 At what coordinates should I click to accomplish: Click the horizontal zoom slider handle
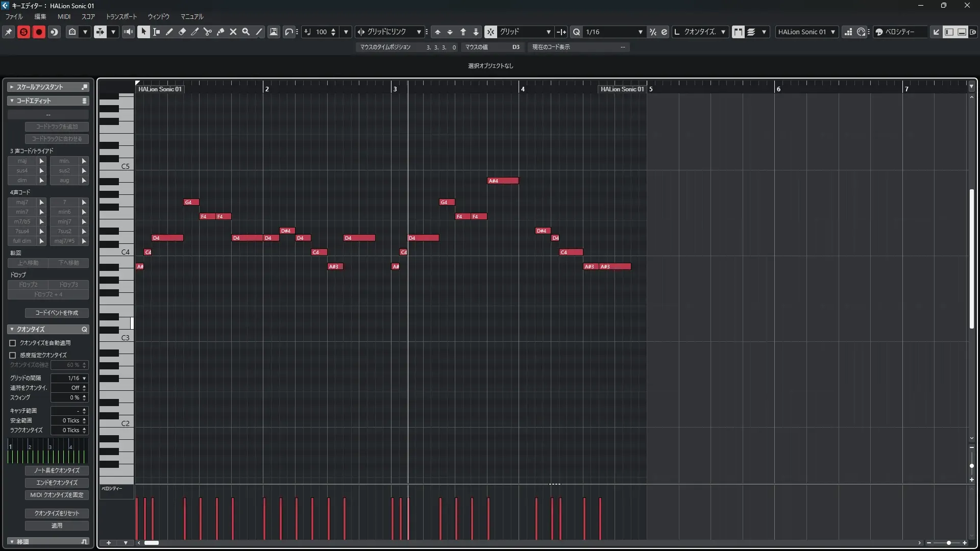tap(948, 543)
